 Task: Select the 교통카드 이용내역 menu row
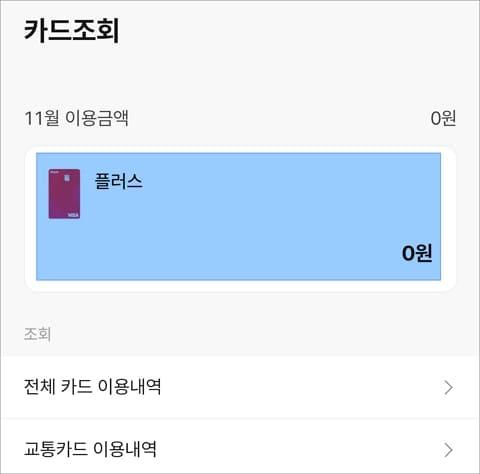click(x=240, y=447)
